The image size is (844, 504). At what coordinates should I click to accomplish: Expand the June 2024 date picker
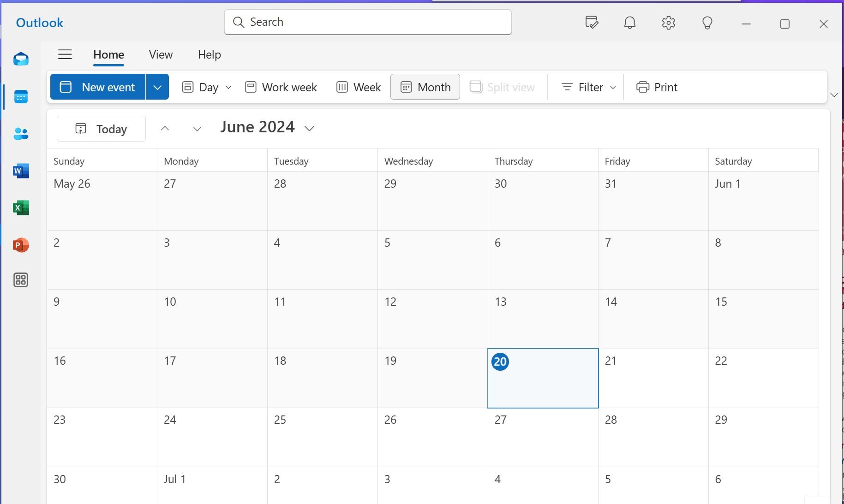pos(268,128)
